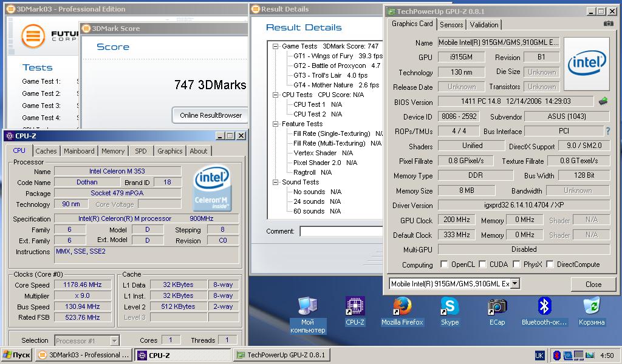
Task: Select the GT1 - Wings of Fury row
Action: coord(338,56)
